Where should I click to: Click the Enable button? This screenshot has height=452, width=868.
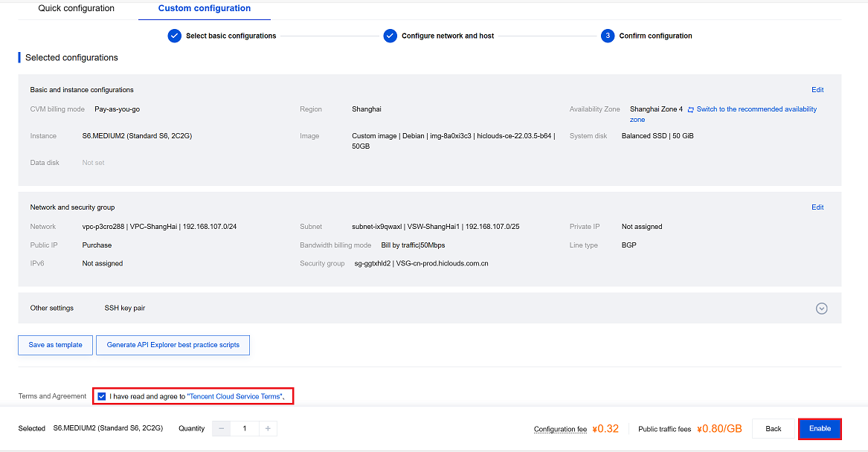(820, 429)
